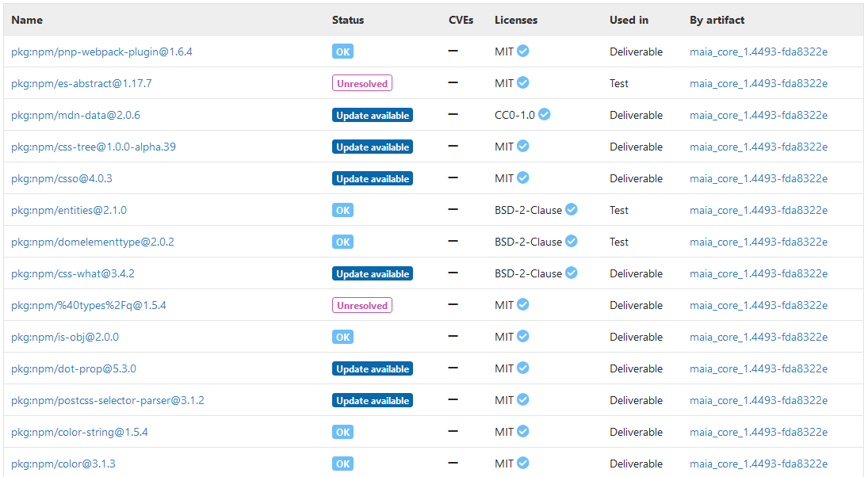Click verified badge on color-string MIT license

click(522, 432)
